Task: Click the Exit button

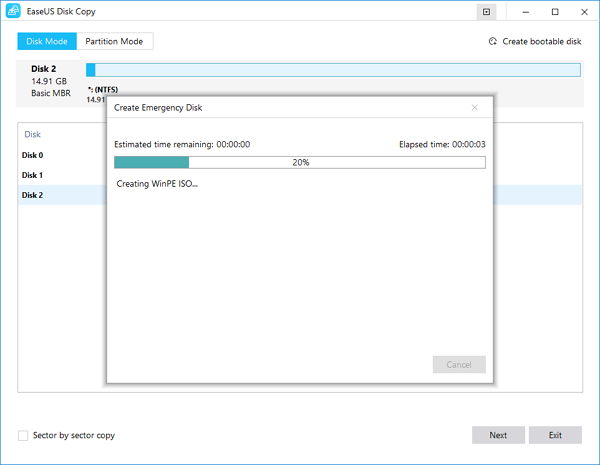Action: 555,435
